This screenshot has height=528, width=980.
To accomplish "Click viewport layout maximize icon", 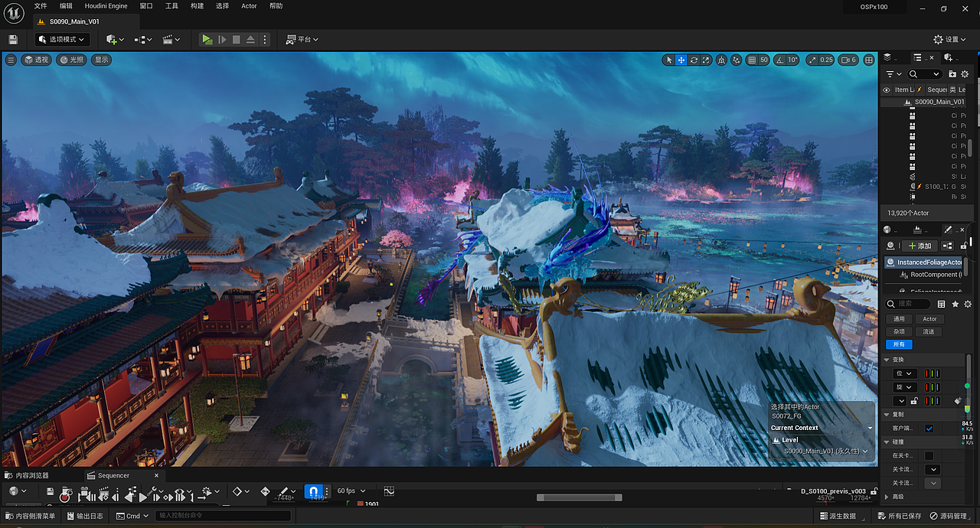I will click(x=869, y=60).
